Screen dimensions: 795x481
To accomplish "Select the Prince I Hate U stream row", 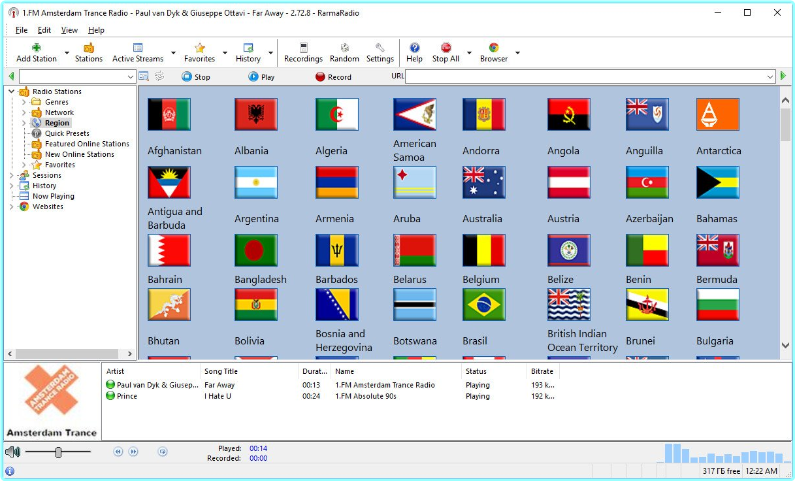I will tap(330, 396).
